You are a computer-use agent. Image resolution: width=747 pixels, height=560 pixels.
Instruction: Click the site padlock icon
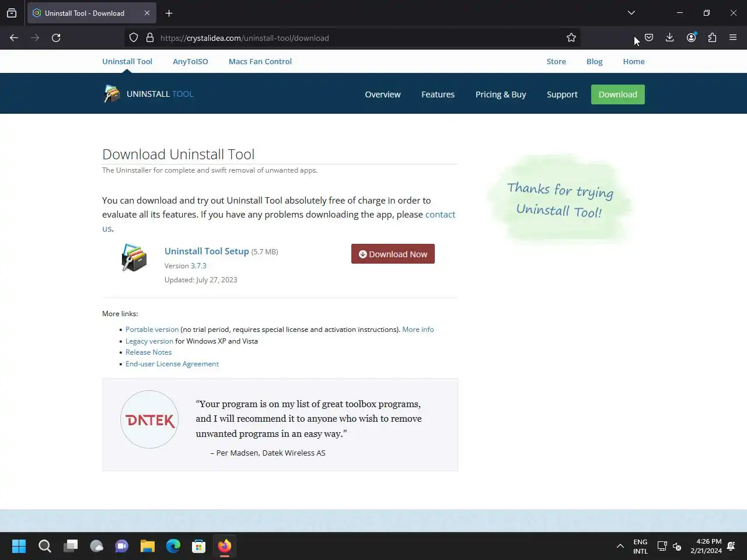pyautogui.click(x=150, y=38)
